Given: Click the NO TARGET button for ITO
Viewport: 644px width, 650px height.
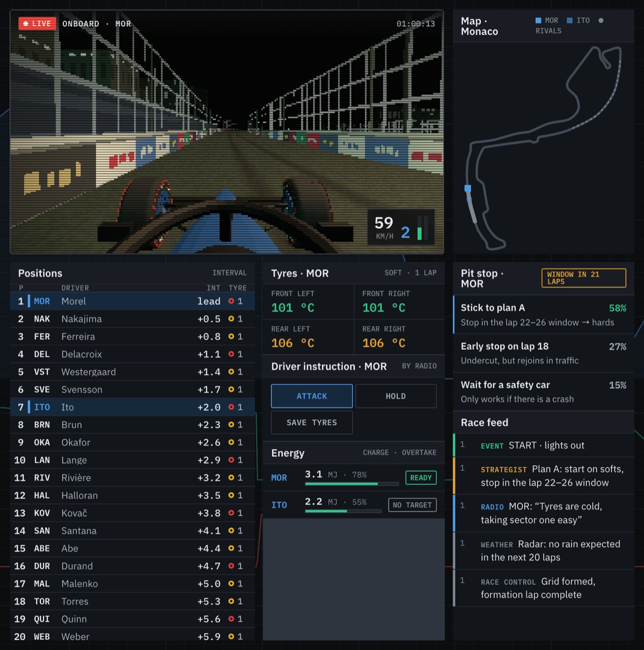Looking at the screenshot, I should pyautogui.click(x=412, y=505).
